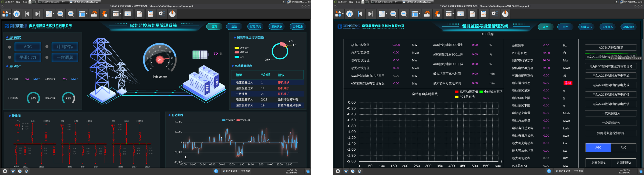This screenshot has width=644, height=195.
Task: Open 储能单元 tab in home.gdf window
Action: click(x=255, y=26)
